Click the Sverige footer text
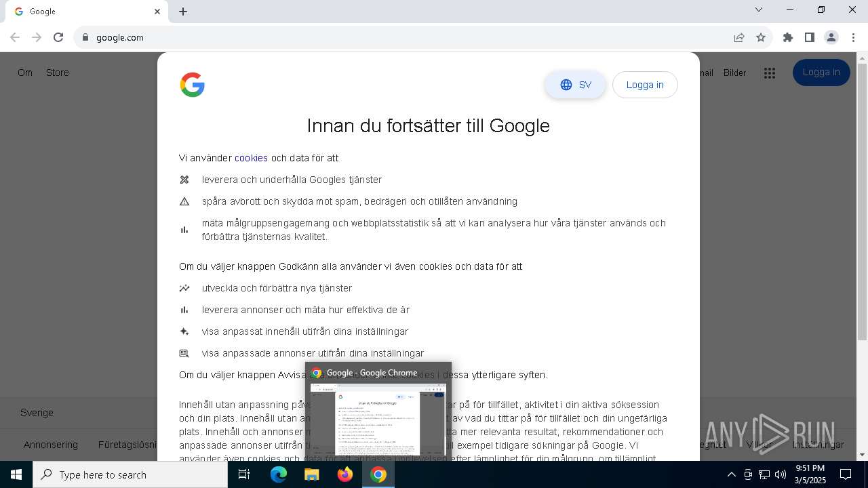The width and height of the screenshot is (868, 488). [x=37, y=412]
